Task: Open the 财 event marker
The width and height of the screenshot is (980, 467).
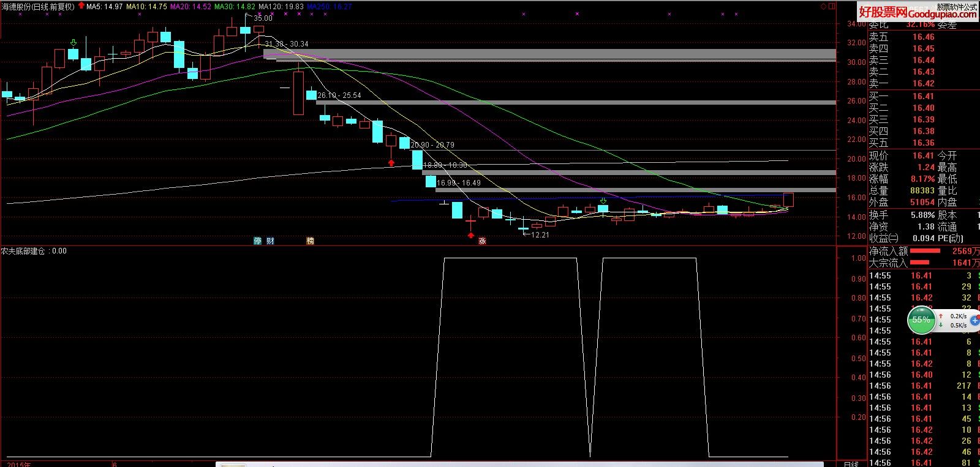Action: click(270, 241)
